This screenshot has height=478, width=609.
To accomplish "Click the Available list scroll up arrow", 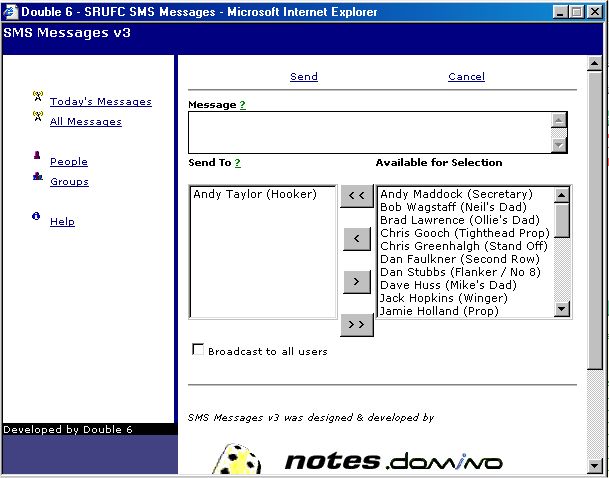I will (x=562, y=195).
